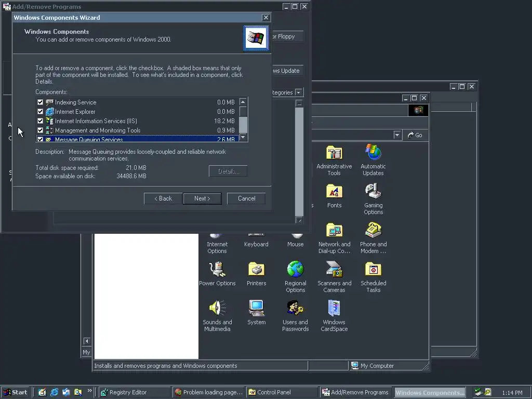Select the Internet Options label
Image resolution: width=532 pixels, height=399 pixels.
pos(217,248)
